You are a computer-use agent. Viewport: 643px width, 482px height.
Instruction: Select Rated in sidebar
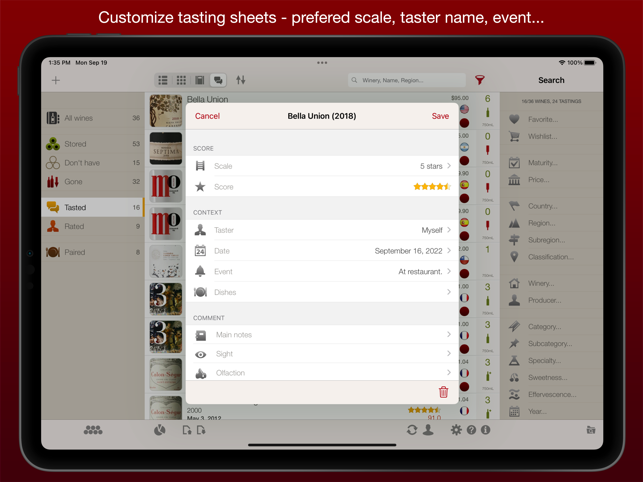point(93,226)
